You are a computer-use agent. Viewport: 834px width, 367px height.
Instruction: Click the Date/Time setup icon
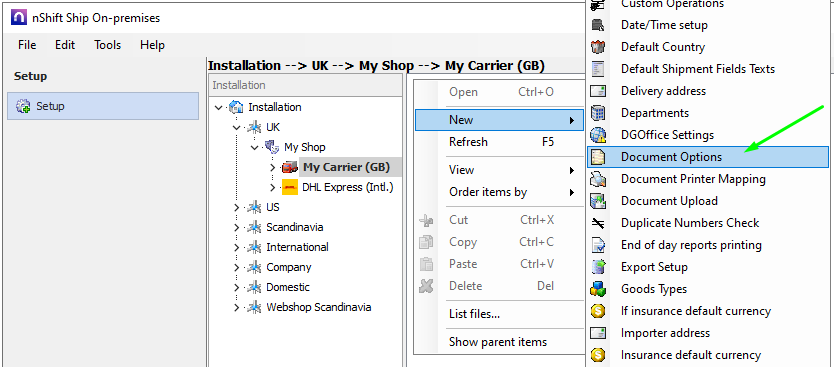click(598, 25)
